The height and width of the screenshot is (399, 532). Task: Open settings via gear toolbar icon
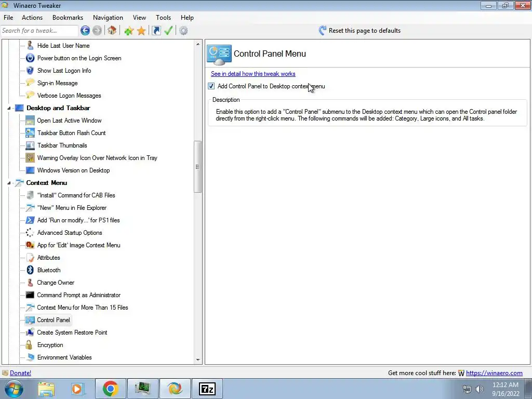[x=183, y=31]
